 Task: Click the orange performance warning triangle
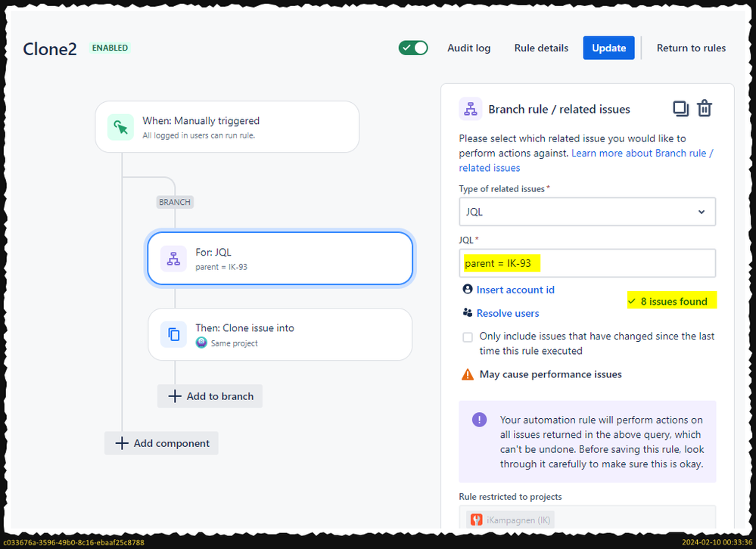point(468,374)
